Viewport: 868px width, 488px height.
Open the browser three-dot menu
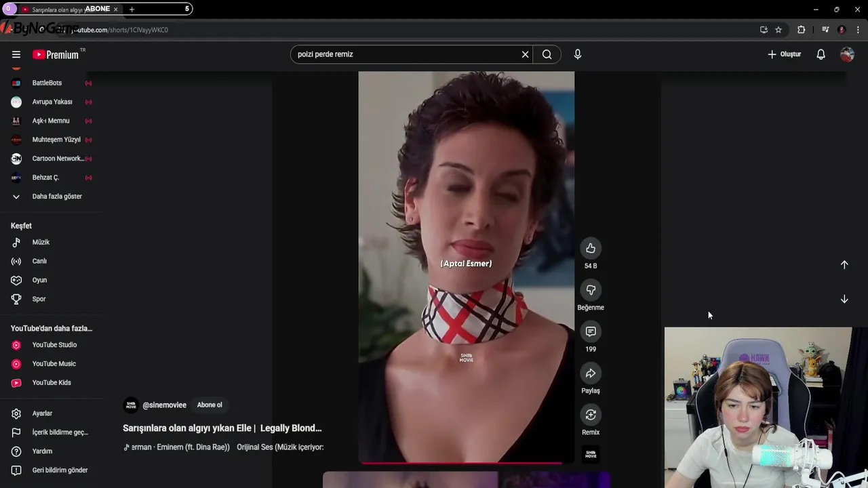click(858, 30)
